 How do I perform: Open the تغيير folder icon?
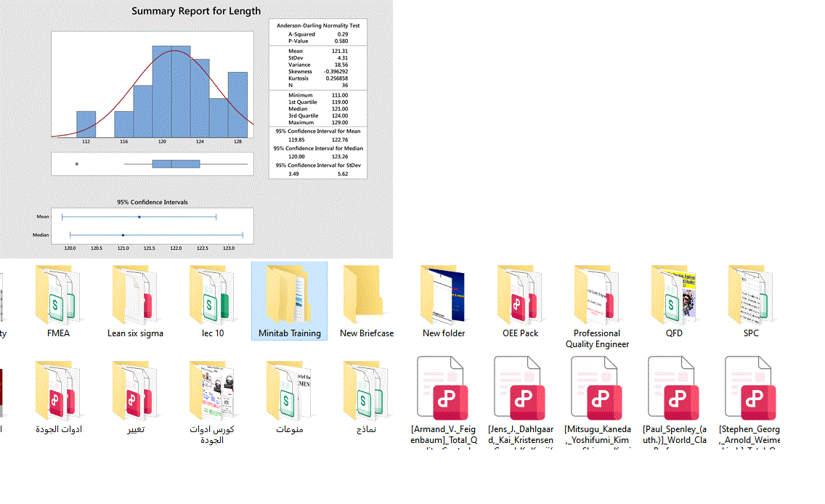(x=135, y=391)
